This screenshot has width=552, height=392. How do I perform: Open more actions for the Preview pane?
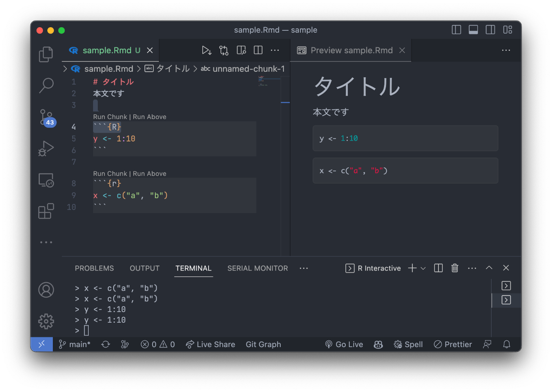[x=506, y=50]
